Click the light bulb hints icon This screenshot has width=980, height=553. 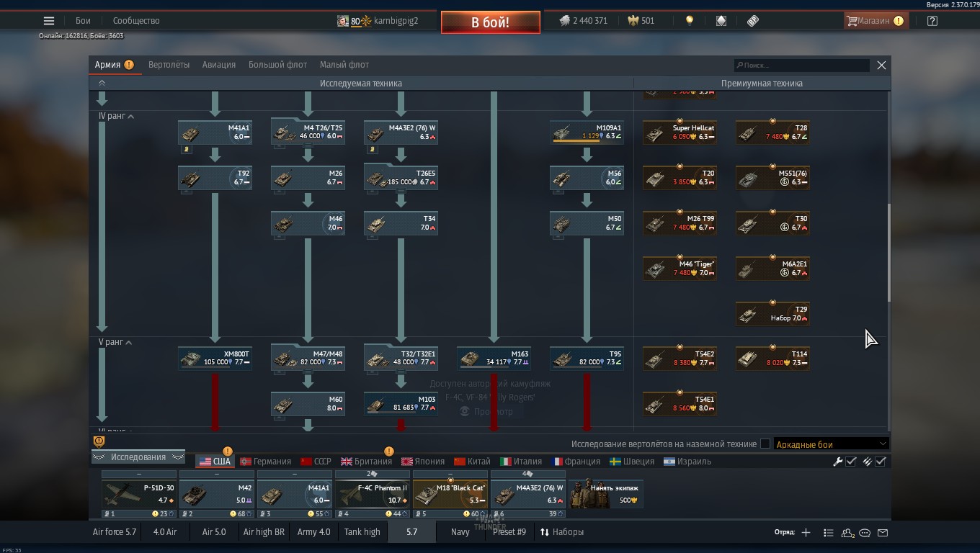click(689, 21)
